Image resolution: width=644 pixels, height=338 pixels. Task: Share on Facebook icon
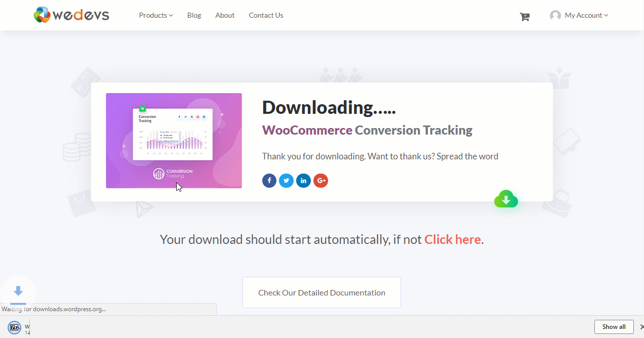click(269, 180)
